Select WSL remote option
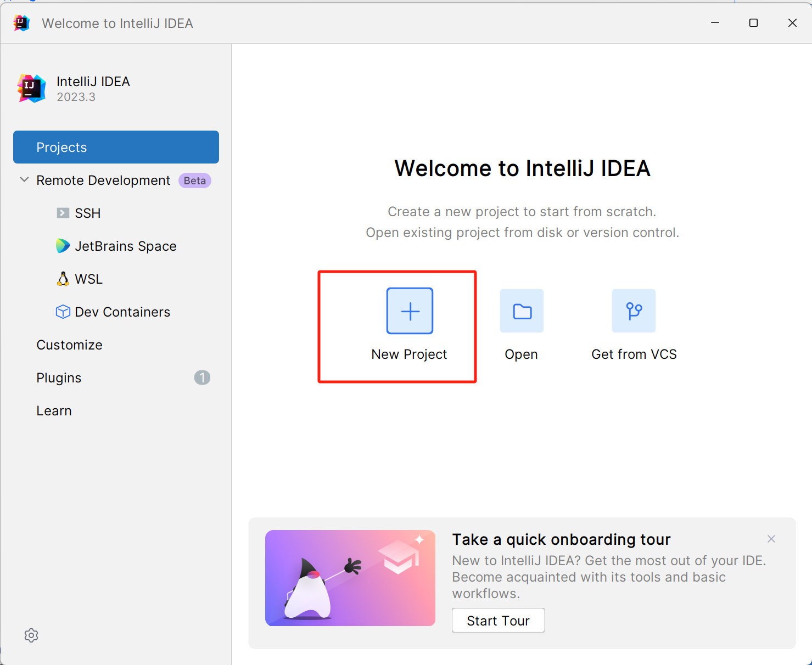The width and height of the screenshot is (812, 665). pyautogui.click(x=88, y=279)
